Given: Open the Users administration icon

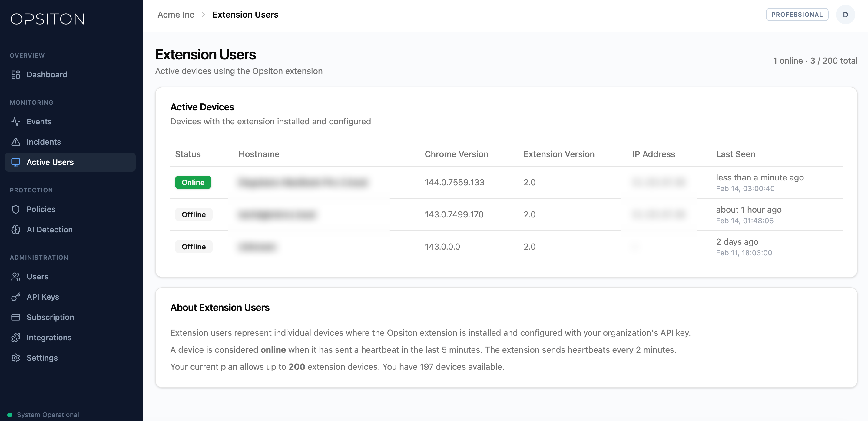Looking at the screenshot, I should (x=16, y=277).
